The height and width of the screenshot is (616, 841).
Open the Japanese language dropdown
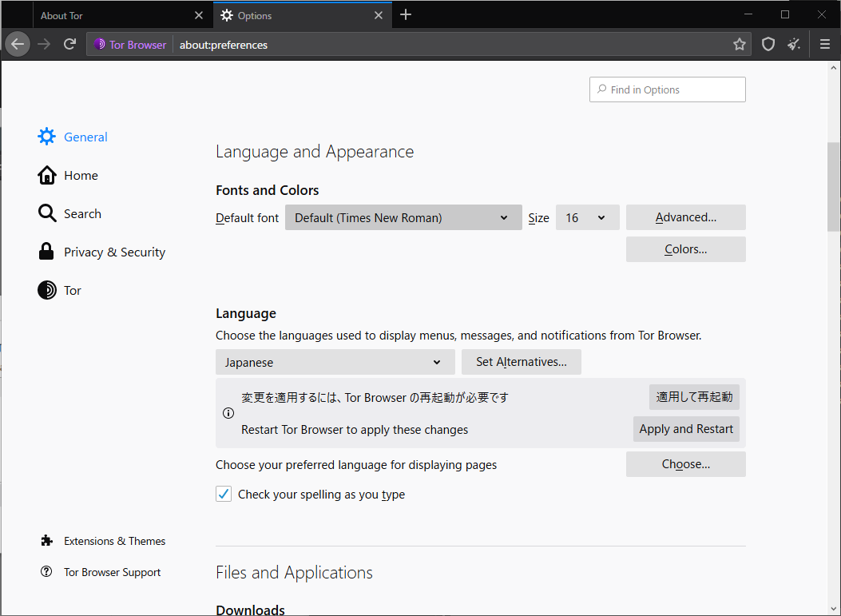point(335,362)
